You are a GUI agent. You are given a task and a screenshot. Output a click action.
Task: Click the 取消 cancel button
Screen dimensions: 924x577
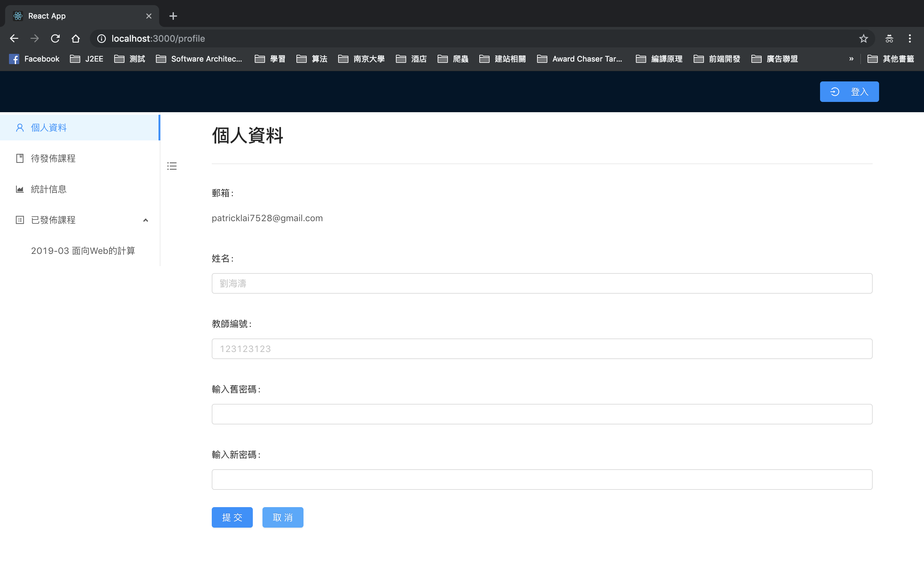coord(283,517)
